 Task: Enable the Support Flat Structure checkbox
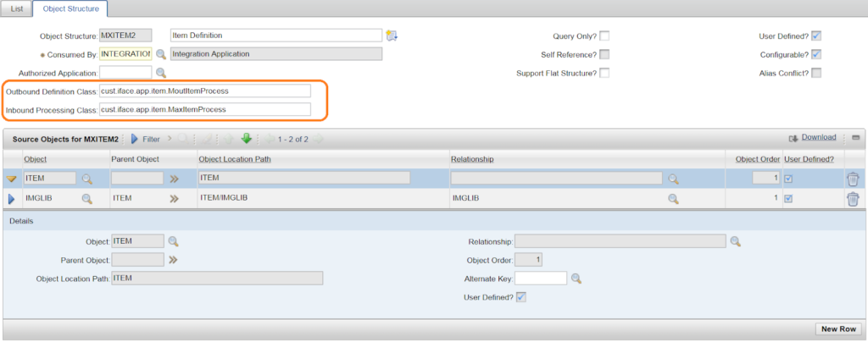(604, 73)
